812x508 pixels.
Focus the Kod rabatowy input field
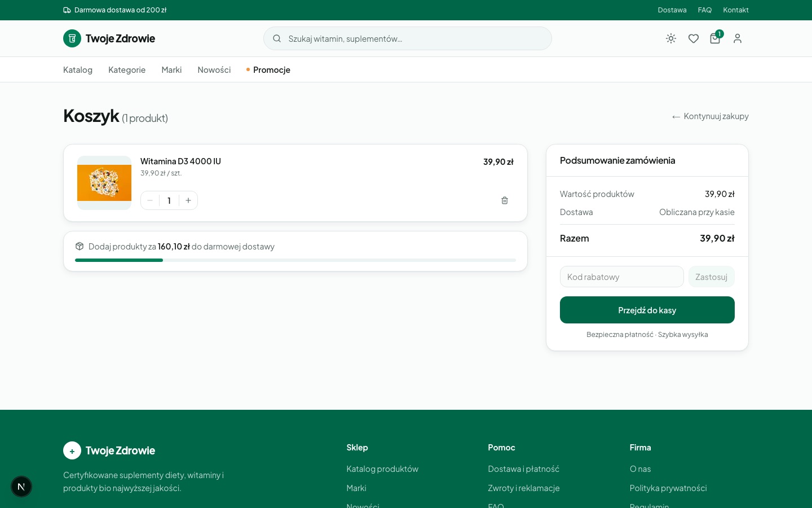click(622, 277)
